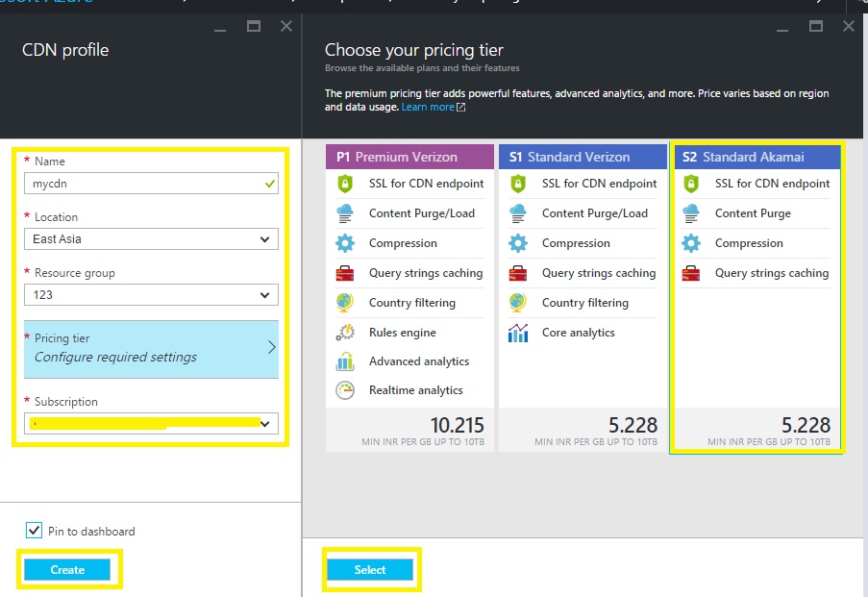The image size is (868, 597).
Task: Click Country filtering globe icon in P1
Action: (345, 303)
